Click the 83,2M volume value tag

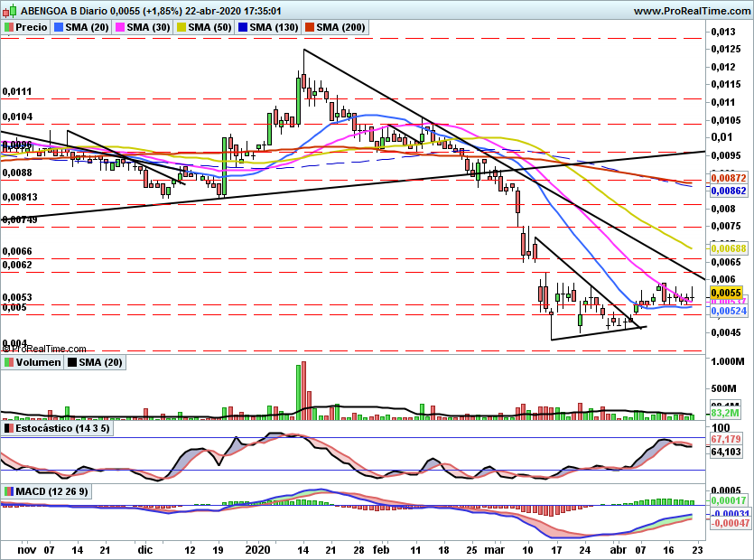pos(725,414)
